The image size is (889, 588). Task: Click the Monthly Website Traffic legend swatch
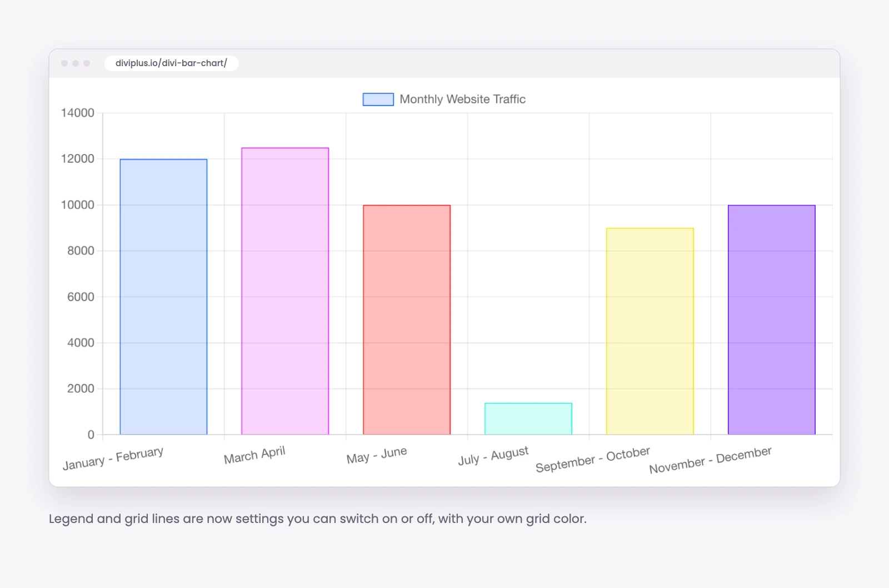coord(378,99)
